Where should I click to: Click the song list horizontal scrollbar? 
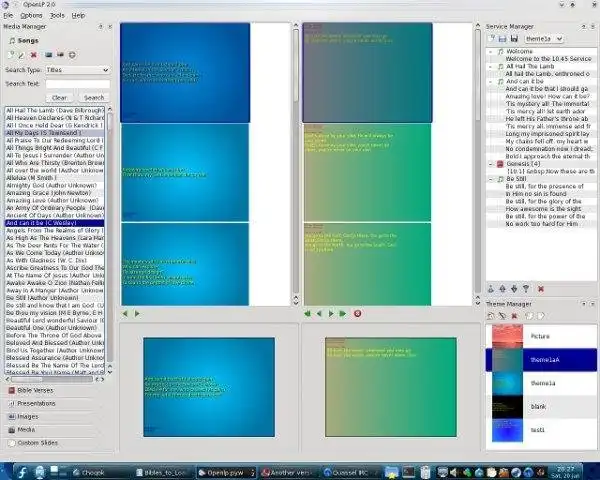pos(54,379)
